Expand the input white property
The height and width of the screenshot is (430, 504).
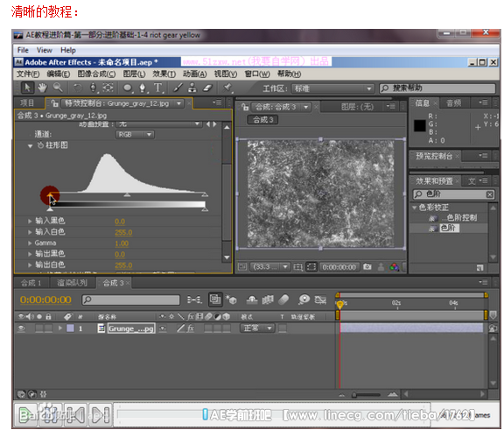coord(30,232)
